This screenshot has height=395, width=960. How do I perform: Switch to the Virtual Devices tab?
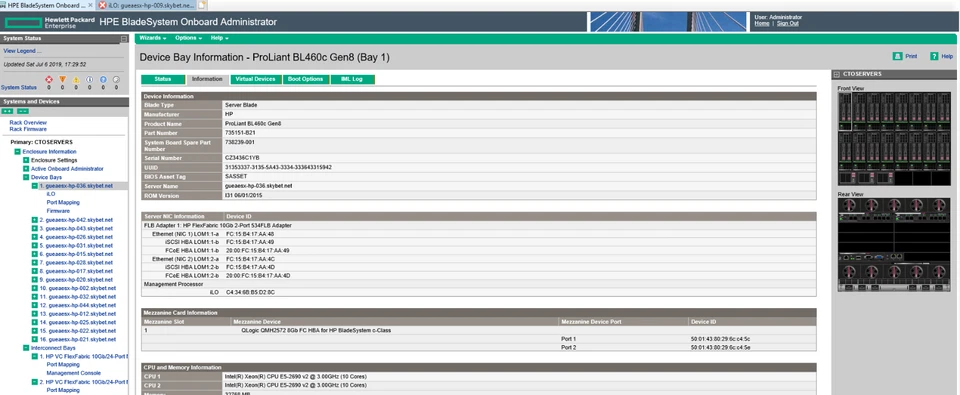[x=255, y=79]
